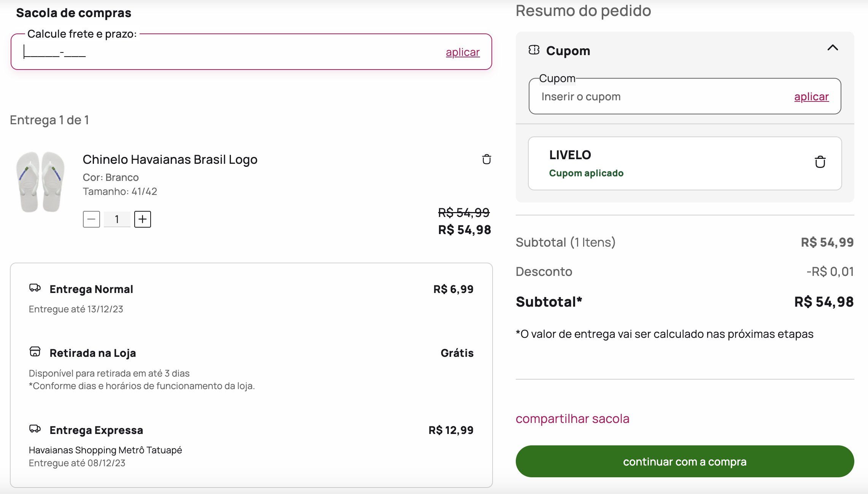
Task: Delete Chinelo Havaianas Brasil Logo from bag
Action: click(x=486, y=159)
